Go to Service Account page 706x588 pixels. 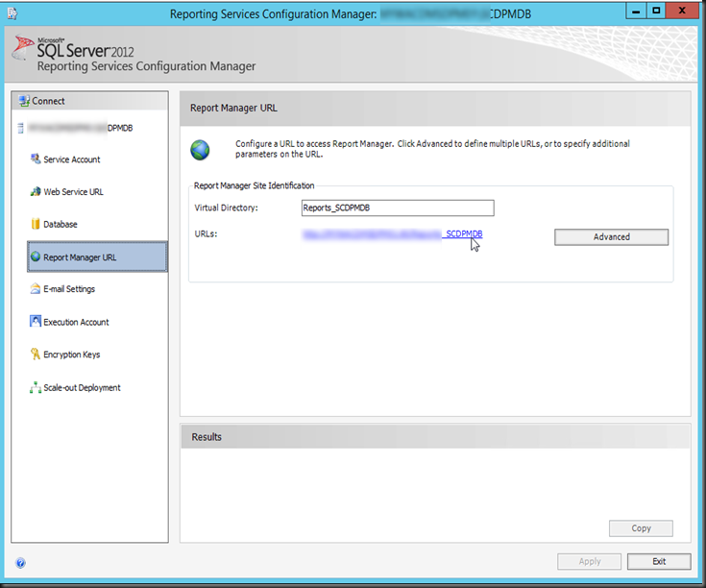72,159
